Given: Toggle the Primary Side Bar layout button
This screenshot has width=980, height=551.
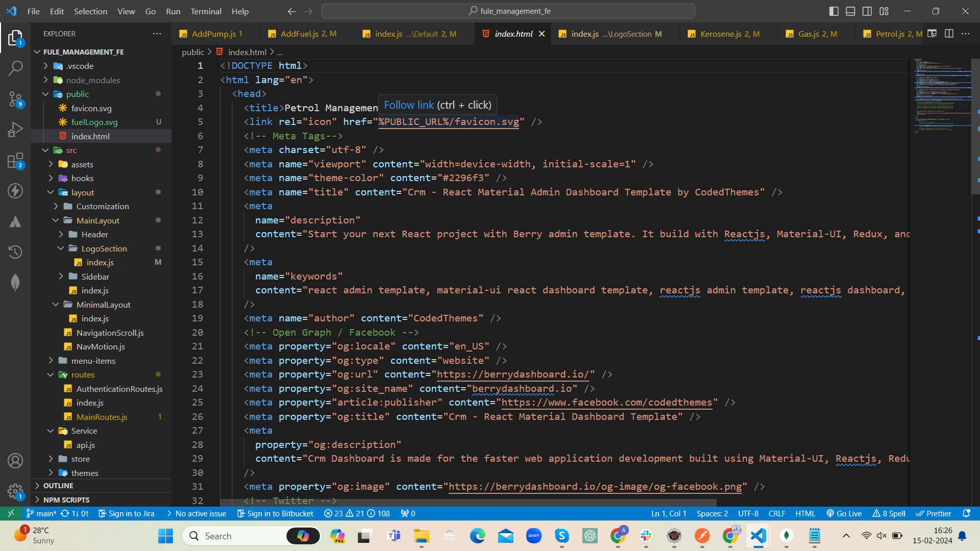Looking at the screenshot, I should (834, 11).
